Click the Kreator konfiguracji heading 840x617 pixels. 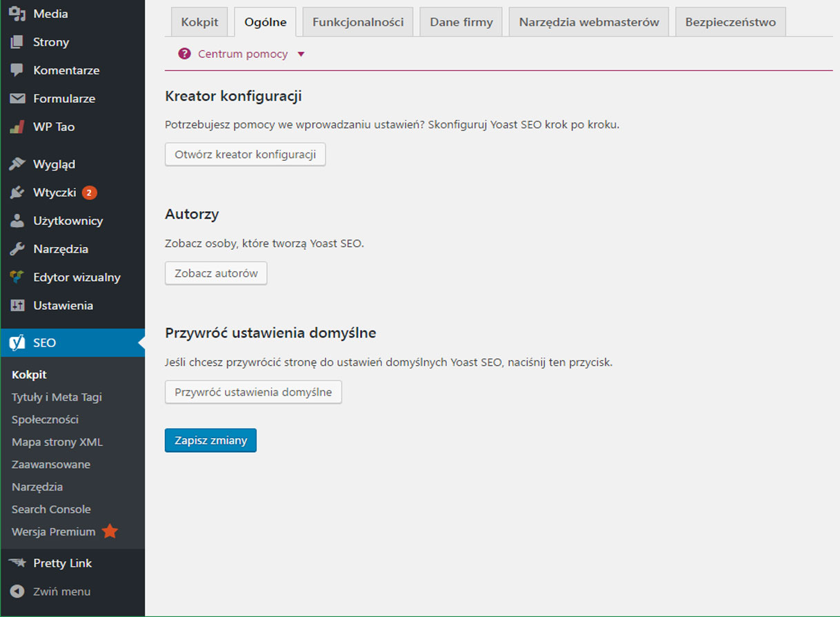[x=233, y=96]
